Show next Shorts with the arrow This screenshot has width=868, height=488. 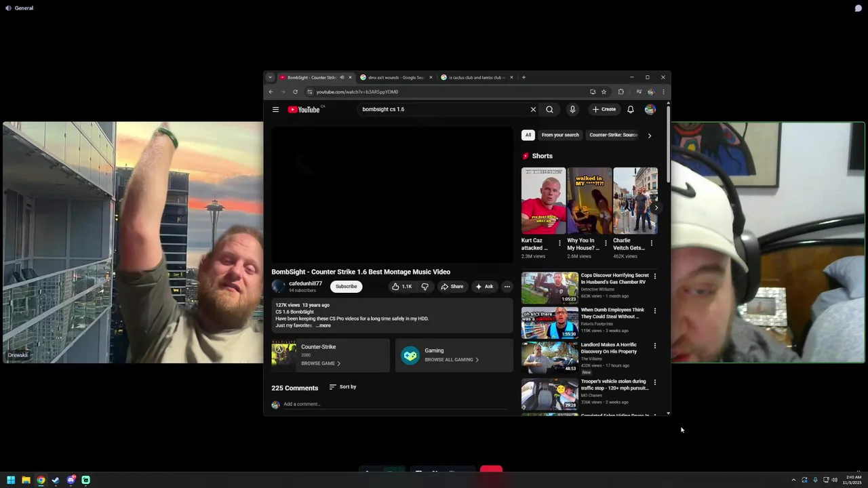[656, 208]
